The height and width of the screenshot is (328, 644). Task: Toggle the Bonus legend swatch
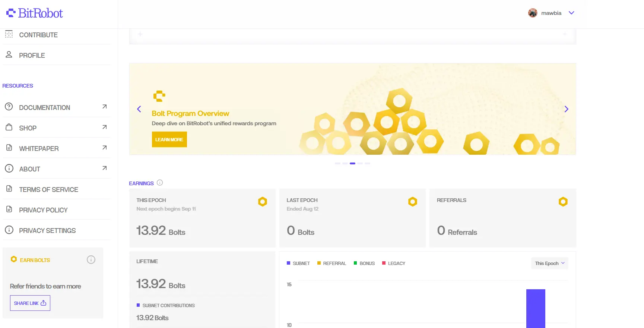(355, 263)
